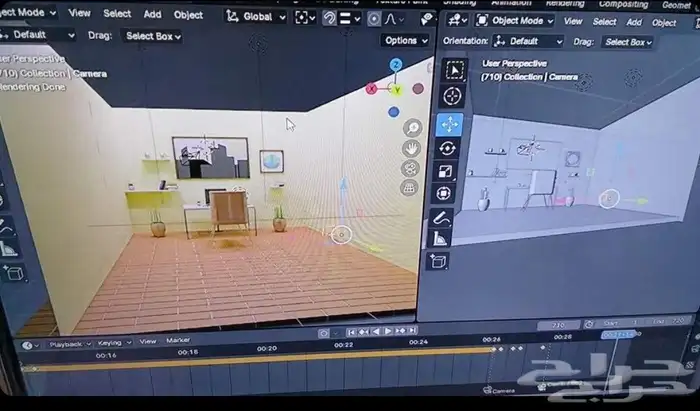
Task: Select the Select Box tool in right viewport
Action: [x=454, y=71]
